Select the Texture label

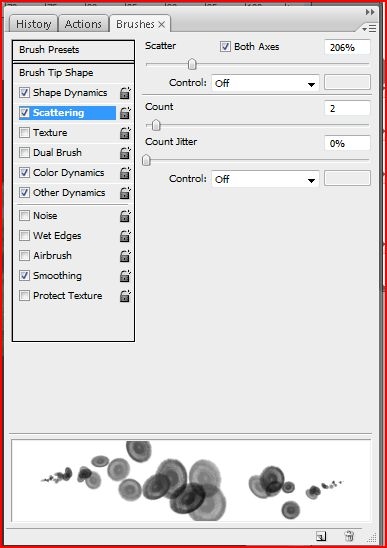pyautogui.click(x=50, y=132)
